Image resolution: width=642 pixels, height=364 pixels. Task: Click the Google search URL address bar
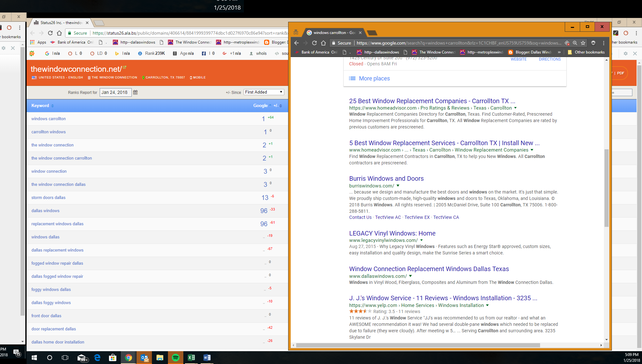click(459, 43)
